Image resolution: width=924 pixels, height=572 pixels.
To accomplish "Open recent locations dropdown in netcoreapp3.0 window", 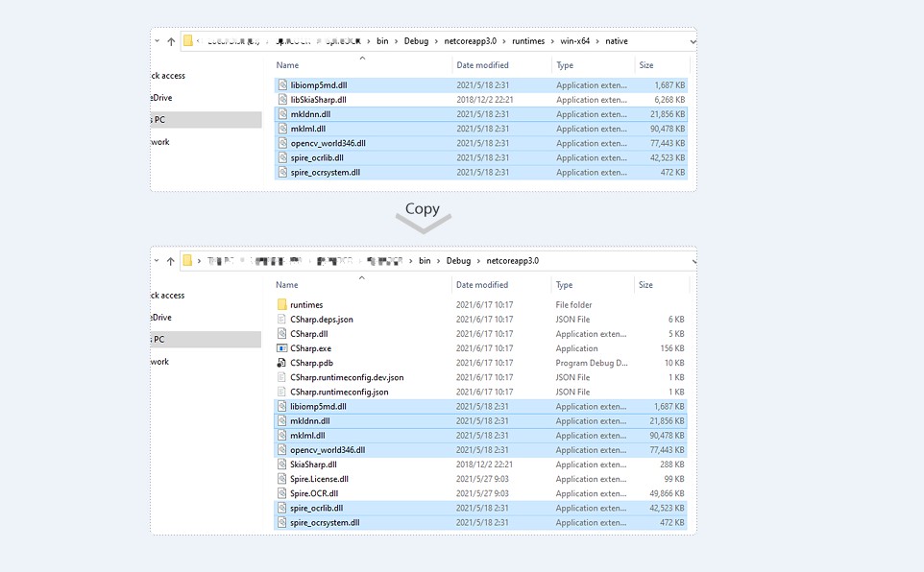I will (157, 261).
